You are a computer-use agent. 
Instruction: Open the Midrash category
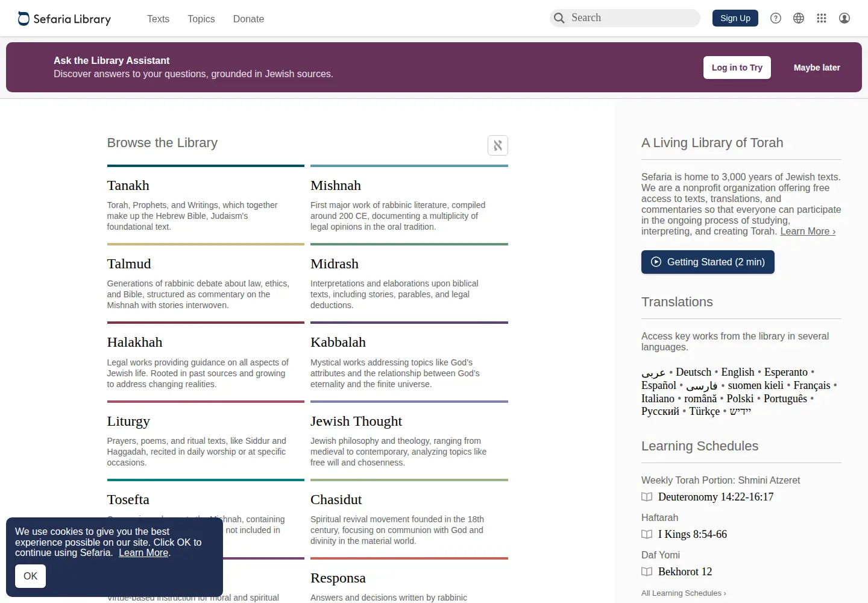335,264
